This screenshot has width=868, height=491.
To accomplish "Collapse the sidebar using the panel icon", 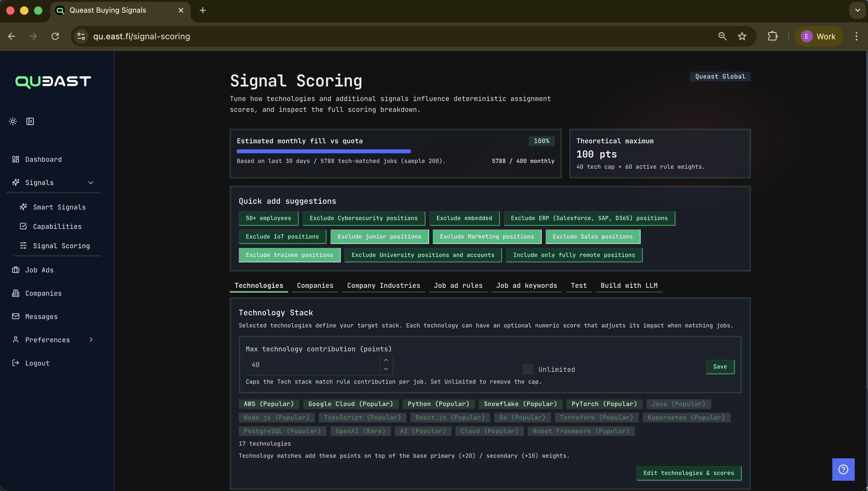I will point(30,121).
